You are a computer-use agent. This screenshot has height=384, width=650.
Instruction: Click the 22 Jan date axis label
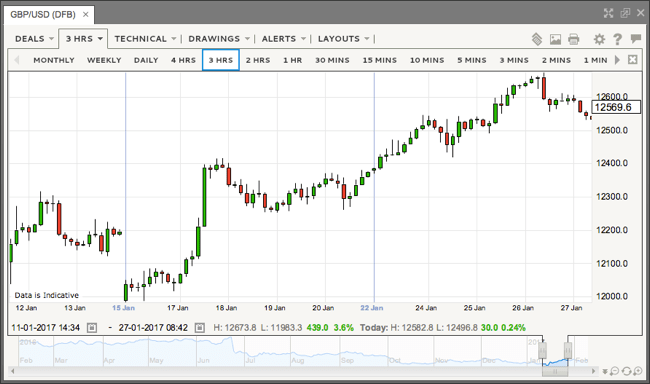[x=371, y=308]
